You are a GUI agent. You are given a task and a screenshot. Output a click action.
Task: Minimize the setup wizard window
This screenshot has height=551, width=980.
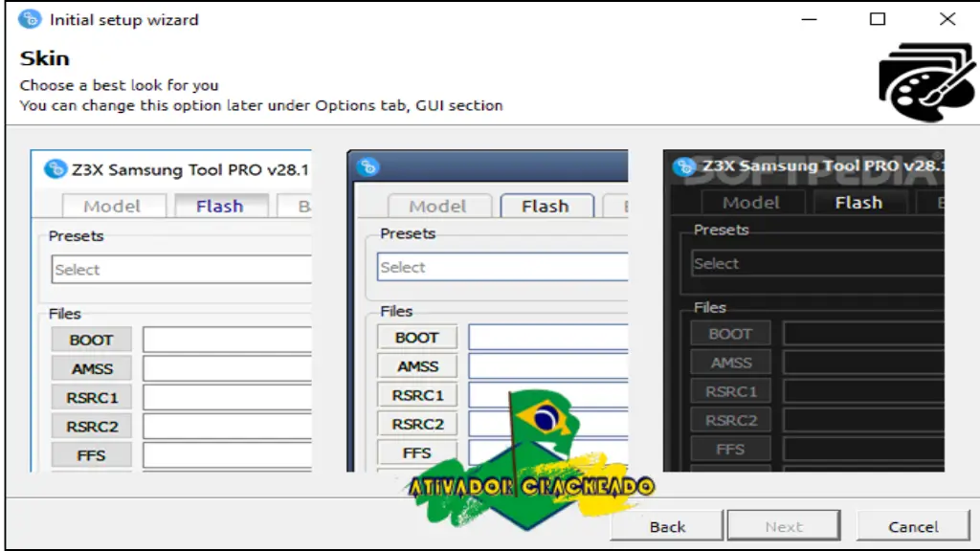[x=809, y=19]
